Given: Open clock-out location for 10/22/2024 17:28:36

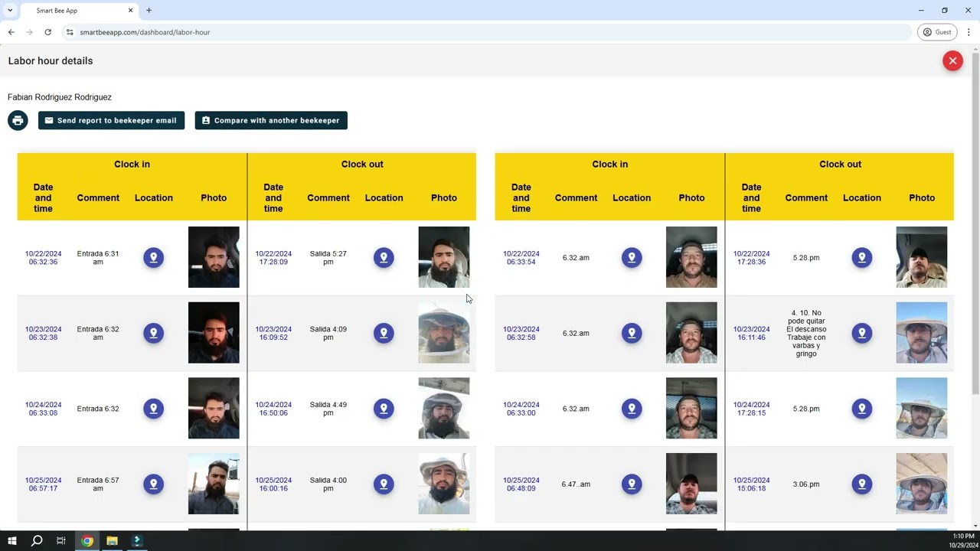Looking at the screenshot, I should (x=862, y=258).
